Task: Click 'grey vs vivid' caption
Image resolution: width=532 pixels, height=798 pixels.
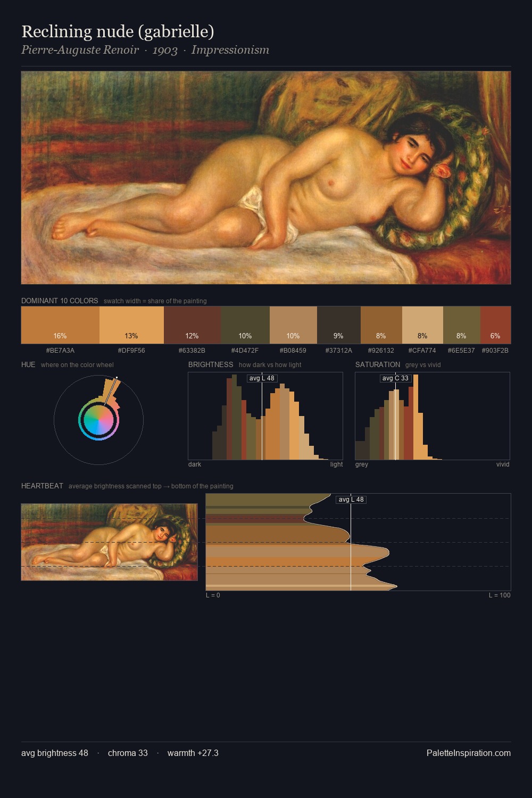Action: pos(423,365)
